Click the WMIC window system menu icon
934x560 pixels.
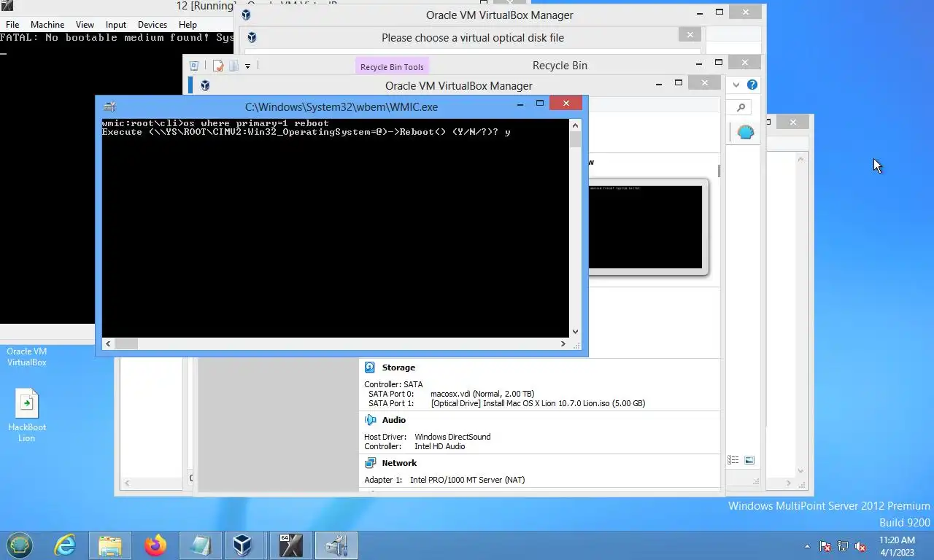109,106
